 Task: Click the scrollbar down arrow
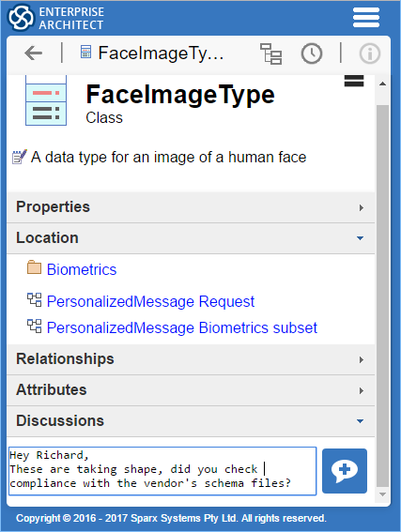[382, 494]
